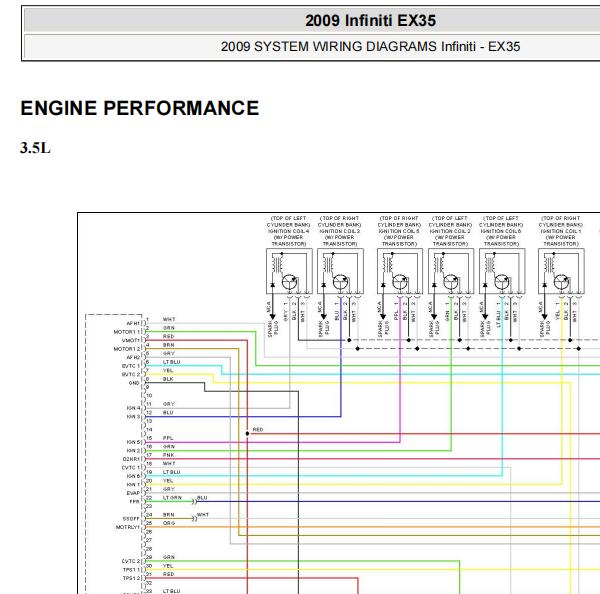The image size is (600, 594).
Task: Click the "MOTRLY1" connector pin label
Action: [128, 527]
